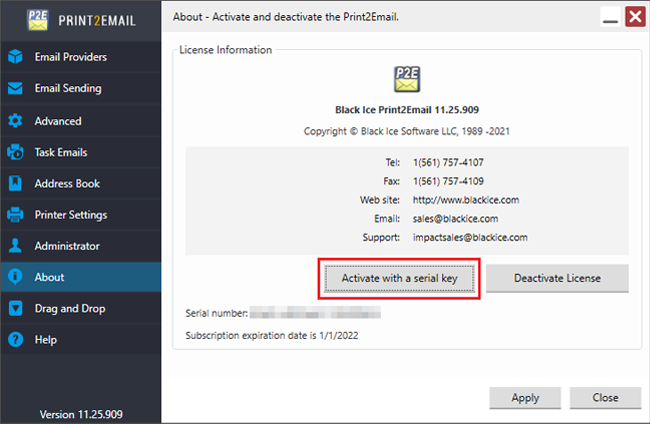Minimize the Print2Email window

(x=610, y=17)
